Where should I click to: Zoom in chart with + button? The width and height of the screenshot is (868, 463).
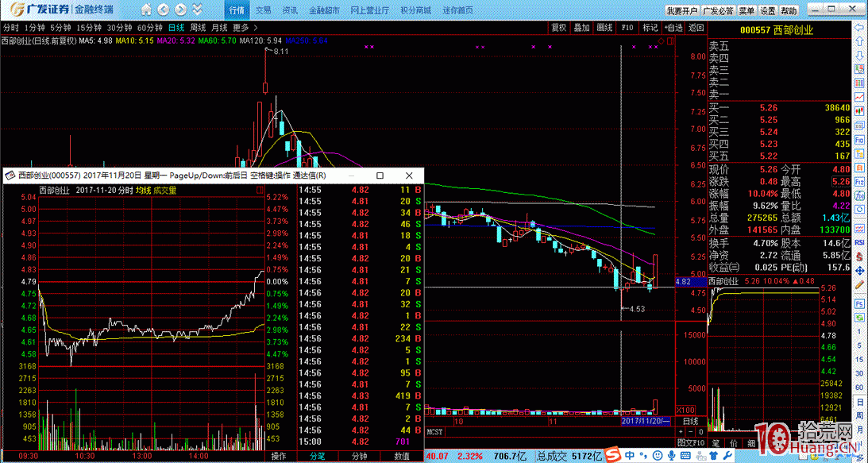click(x=681, y=432)
